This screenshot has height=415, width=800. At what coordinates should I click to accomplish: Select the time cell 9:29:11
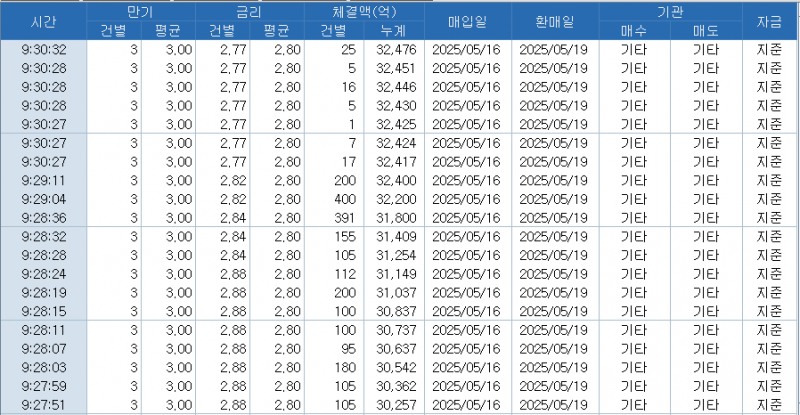(x=44, y=181)
